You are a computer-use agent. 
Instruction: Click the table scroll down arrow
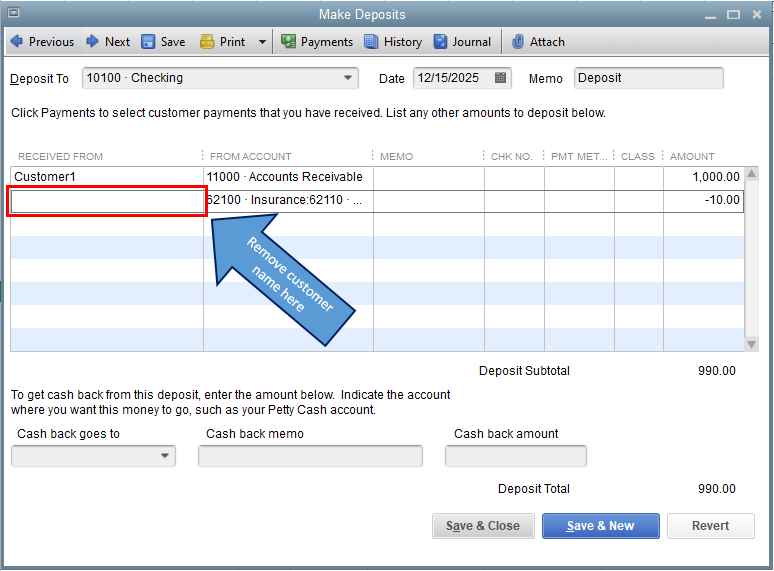(751, 344)
